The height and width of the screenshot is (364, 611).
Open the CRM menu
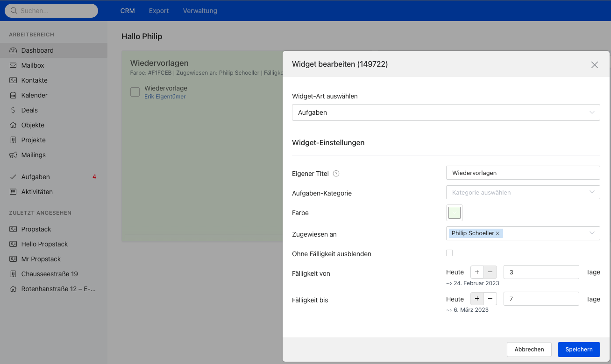pos(128,11)
